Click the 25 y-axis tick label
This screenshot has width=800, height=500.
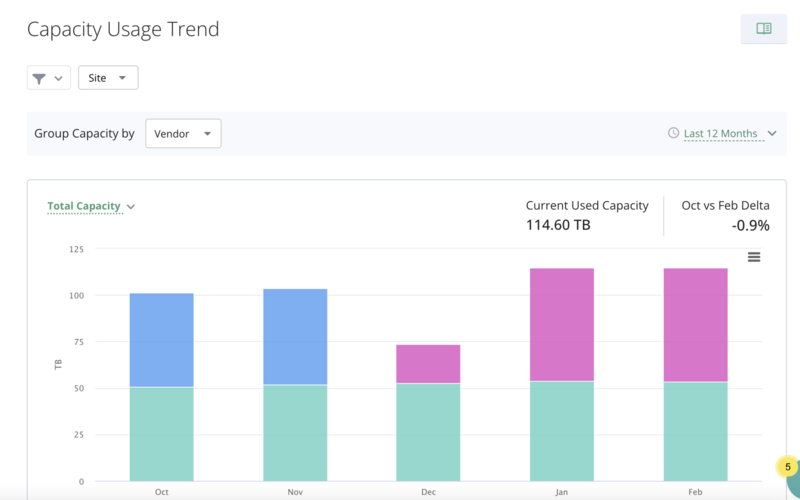[x=79, y=435]
